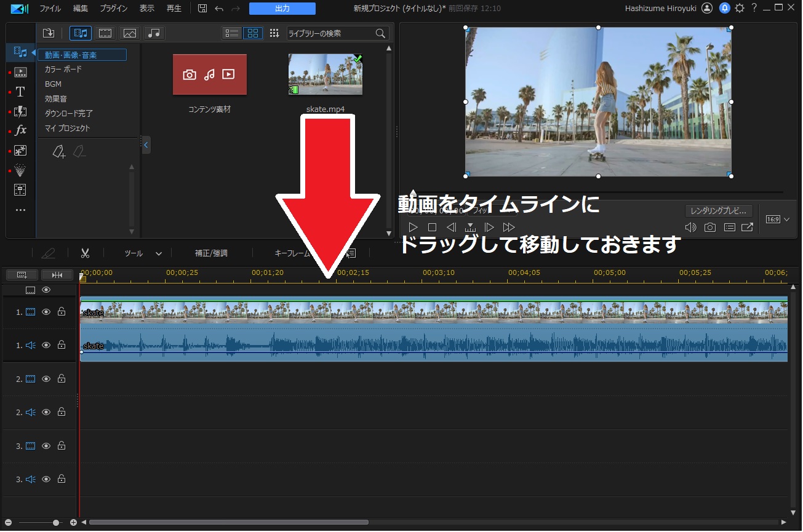Mute the preview volume speaker
Image resolution: width=803 pixels, height=532 pixels.
coord(691,228)
